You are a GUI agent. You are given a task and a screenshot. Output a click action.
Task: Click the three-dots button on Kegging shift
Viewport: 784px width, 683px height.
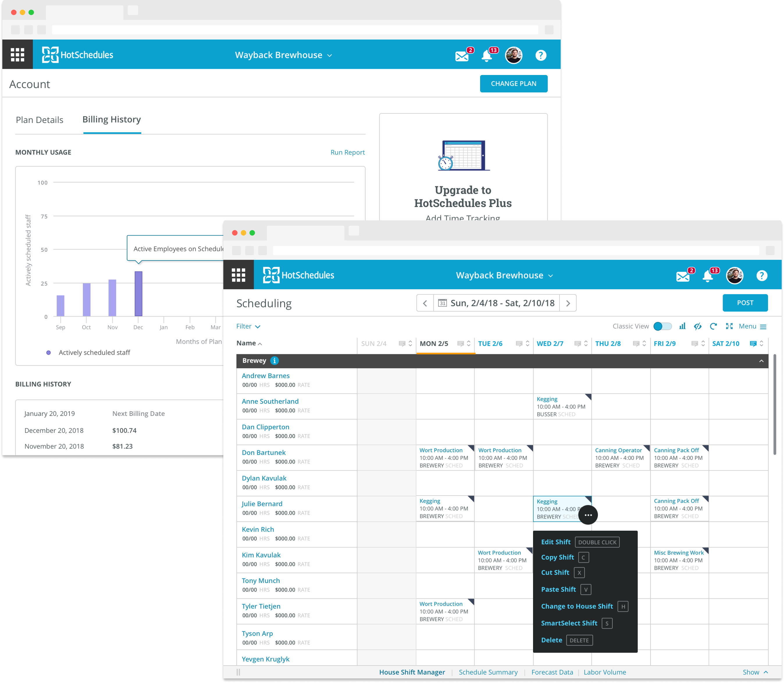588,515
